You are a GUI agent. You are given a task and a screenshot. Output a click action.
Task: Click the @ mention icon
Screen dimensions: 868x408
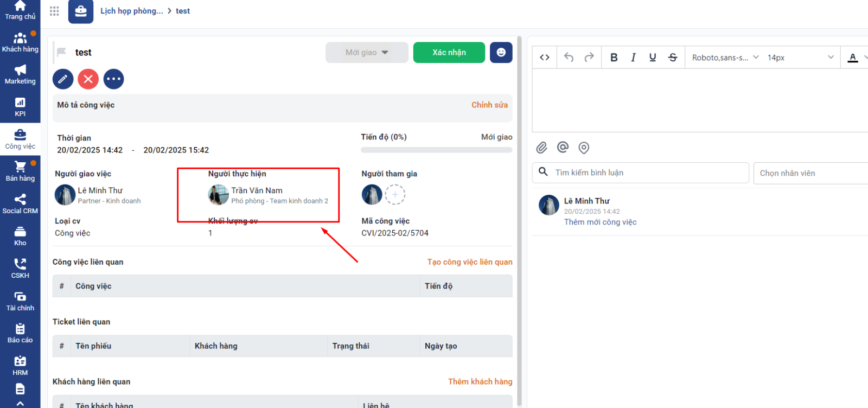(563, 148)
